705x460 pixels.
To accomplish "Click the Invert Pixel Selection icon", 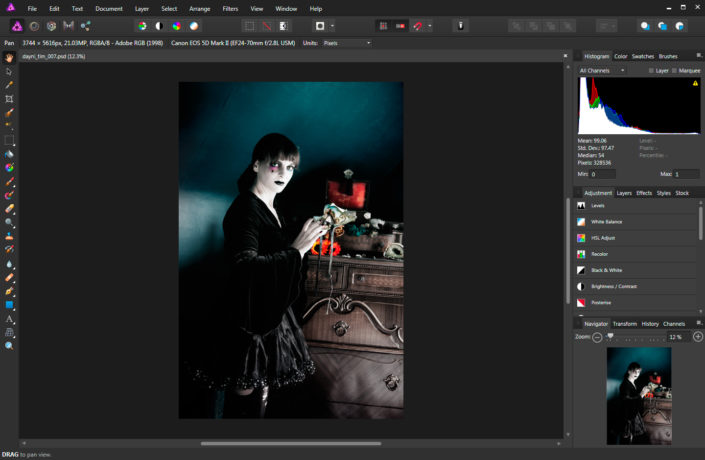I will pyautogui.click(x=283, y=26).
